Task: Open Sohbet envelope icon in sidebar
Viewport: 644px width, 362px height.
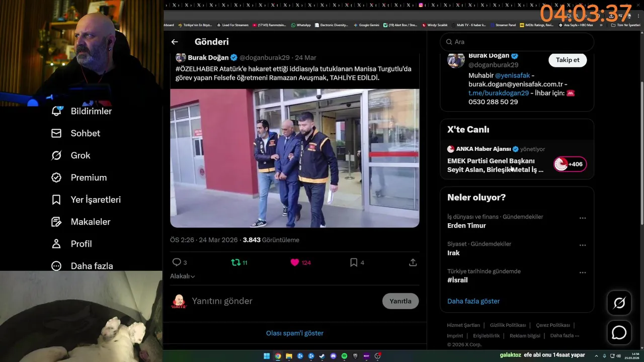Action: [x=56, y=133]
